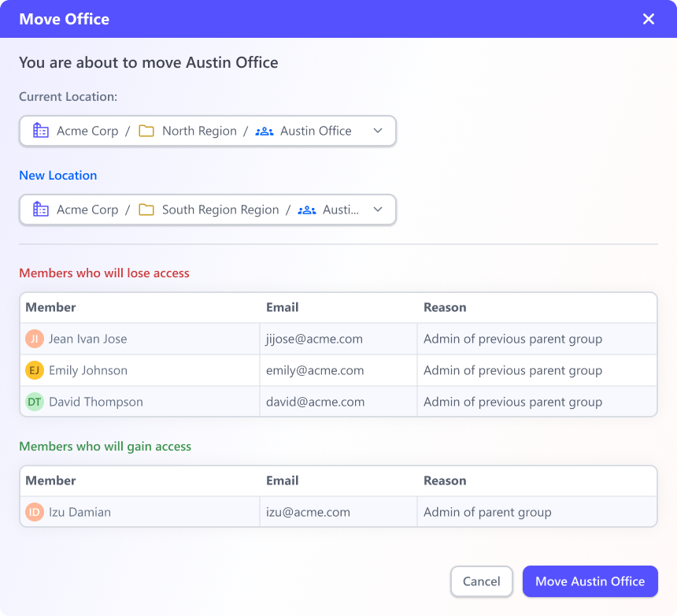
Task: Select the name Izu Damian
Action: [x=80, y=512]
